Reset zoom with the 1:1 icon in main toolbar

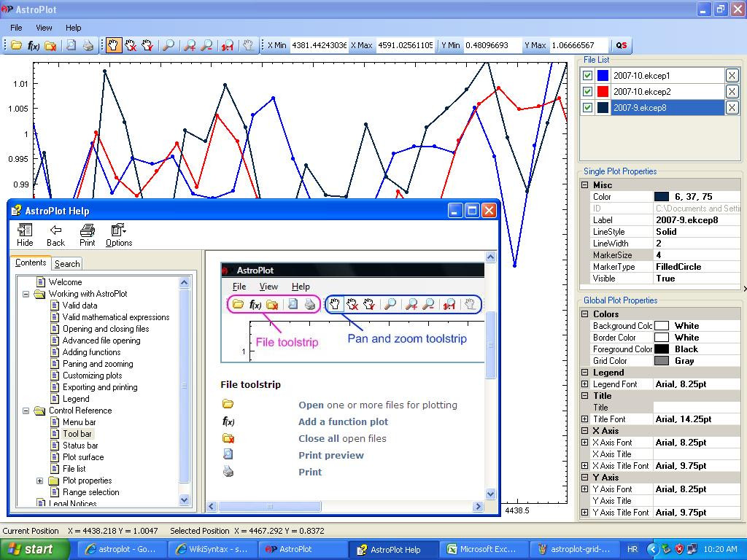228,45
